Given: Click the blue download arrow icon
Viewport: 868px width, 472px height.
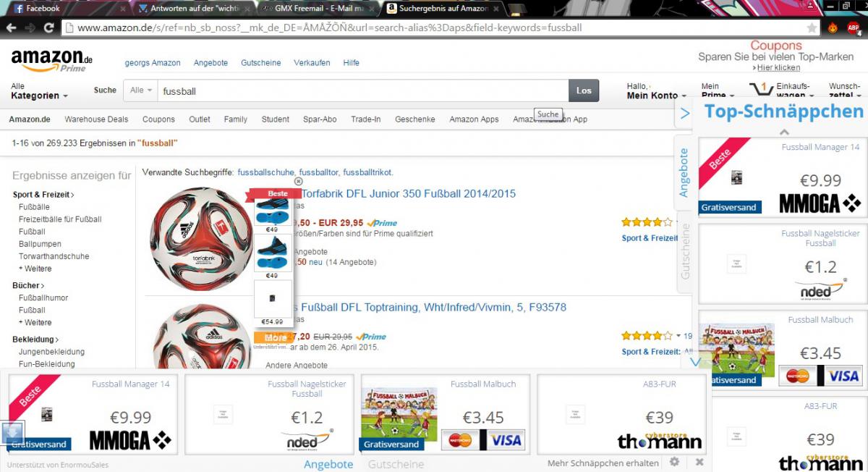Looking at the screenshot, I should pyautogui.click(x=13, y=433).
